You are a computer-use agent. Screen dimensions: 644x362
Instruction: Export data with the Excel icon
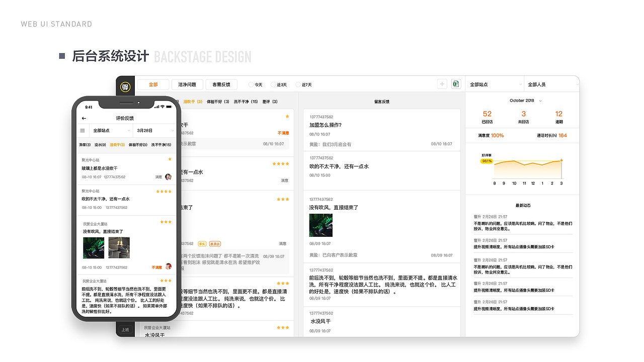tap(456, 84)
